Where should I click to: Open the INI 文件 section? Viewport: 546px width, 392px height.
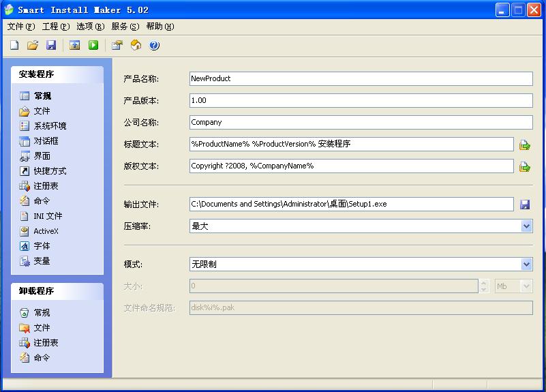click(41, 216)
